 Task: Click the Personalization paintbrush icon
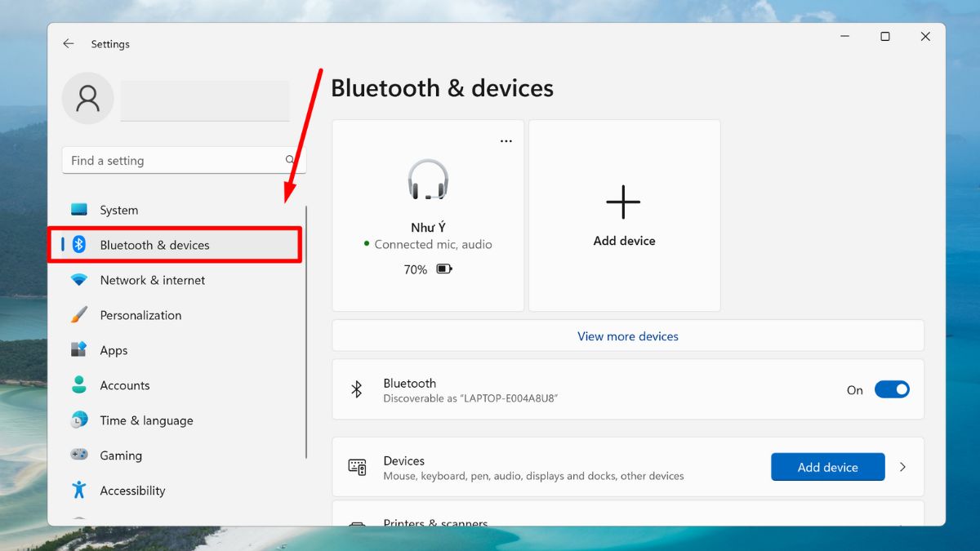(x=79, y=315)
